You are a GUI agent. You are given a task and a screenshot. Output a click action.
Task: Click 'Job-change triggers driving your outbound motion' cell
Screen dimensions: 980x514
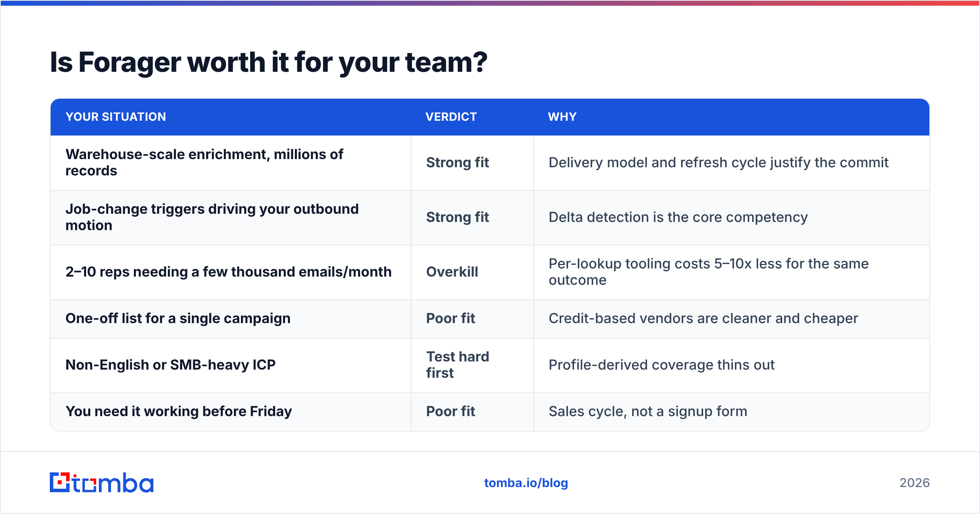point(231,217)
